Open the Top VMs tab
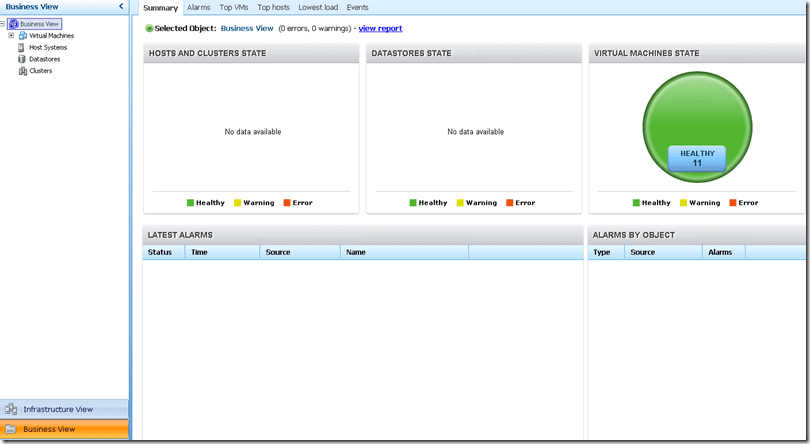810x444 pixels. (x=234, y=8)
